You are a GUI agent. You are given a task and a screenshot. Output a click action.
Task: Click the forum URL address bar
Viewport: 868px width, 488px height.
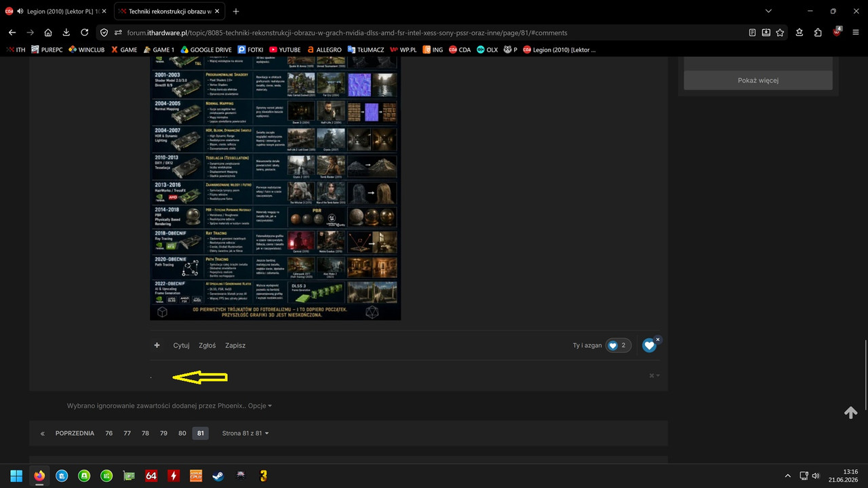pos(434,33)
